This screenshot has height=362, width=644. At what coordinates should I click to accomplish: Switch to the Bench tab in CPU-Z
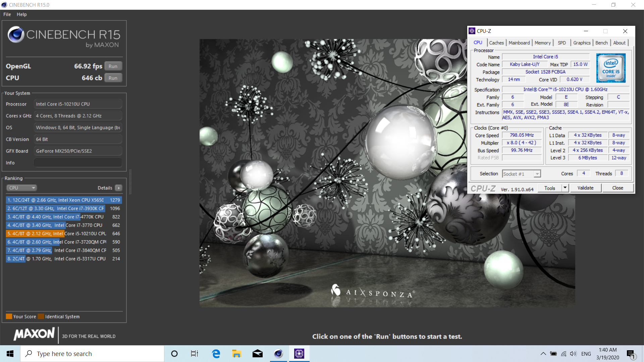[x=601, y=43]
